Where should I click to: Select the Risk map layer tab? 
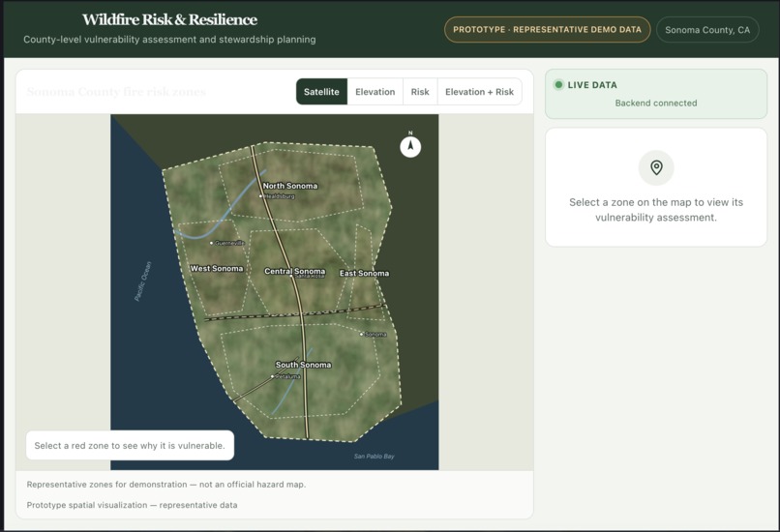point(420,92)
